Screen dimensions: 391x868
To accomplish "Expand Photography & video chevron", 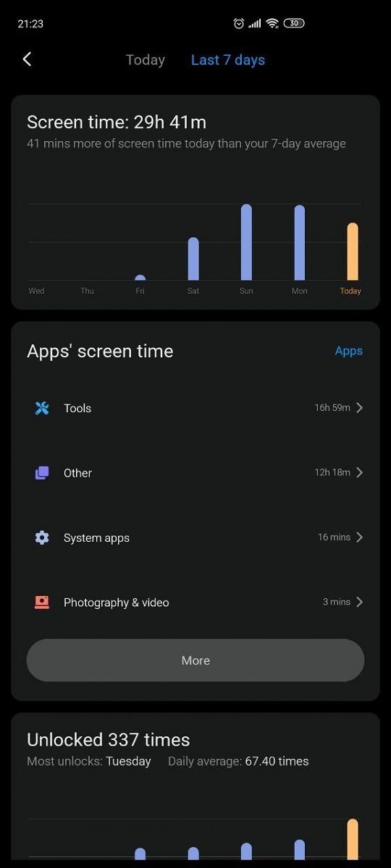I will [360, 602].
